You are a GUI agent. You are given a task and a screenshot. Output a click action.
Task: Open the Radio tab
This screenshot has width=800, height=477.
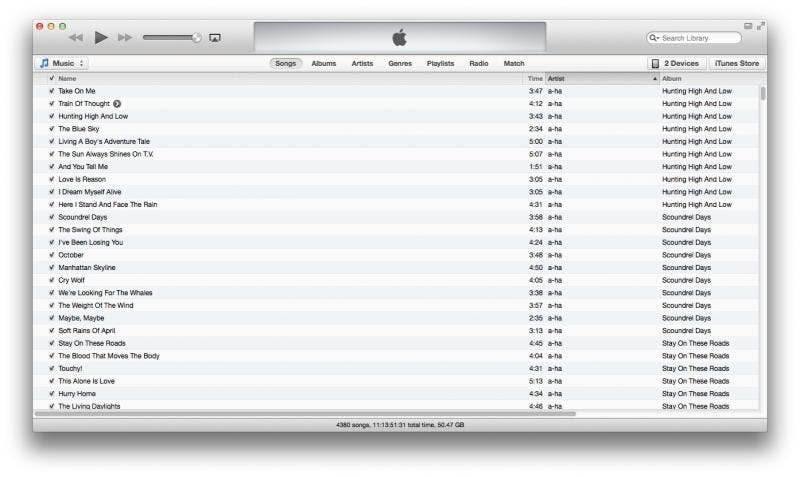pyautogui.click(x=479, y=63)
